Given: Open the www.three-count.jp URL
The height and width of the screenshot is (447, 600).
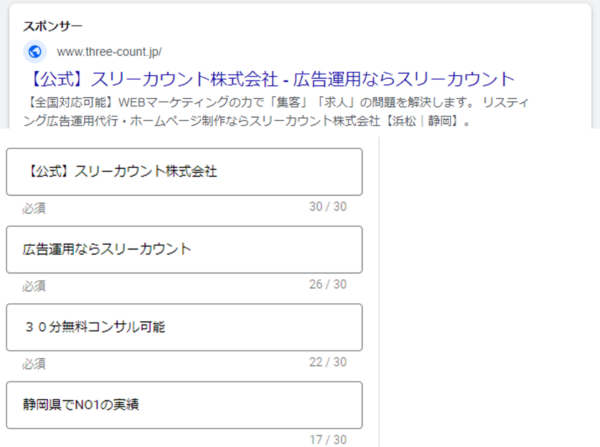Looking at the screenshot, I should click(x=109, y=51).
